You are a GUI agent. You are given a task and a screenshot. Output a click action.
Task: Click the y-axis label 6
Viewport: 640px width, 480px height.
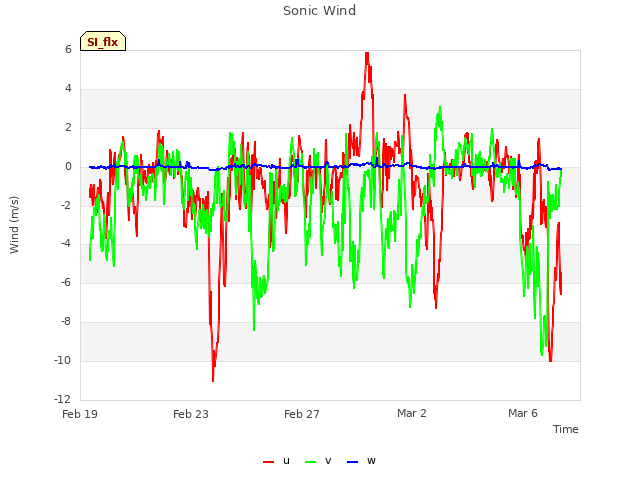point(68,49)
